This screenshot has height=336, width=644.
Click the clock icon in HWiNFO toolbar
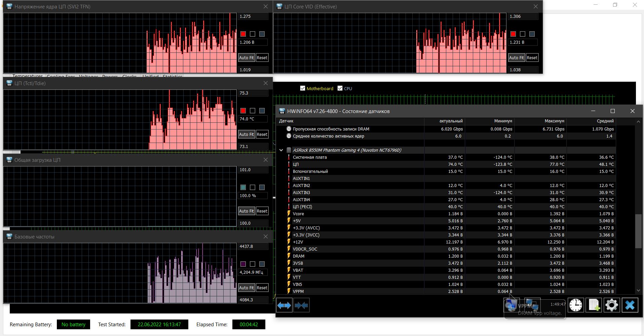pyautogui.click(x=576, y=305)
